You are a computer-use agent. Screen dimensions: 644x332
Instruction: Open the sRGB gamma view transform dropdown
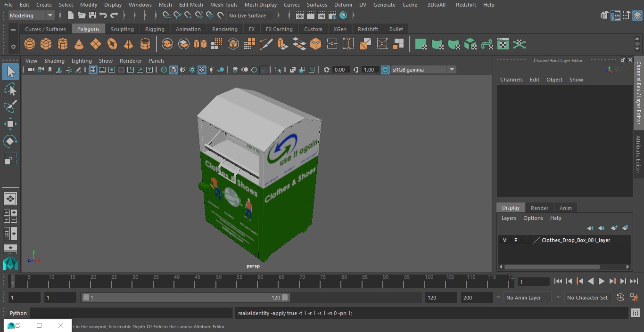pyautogui.click(x=423, y=70)
